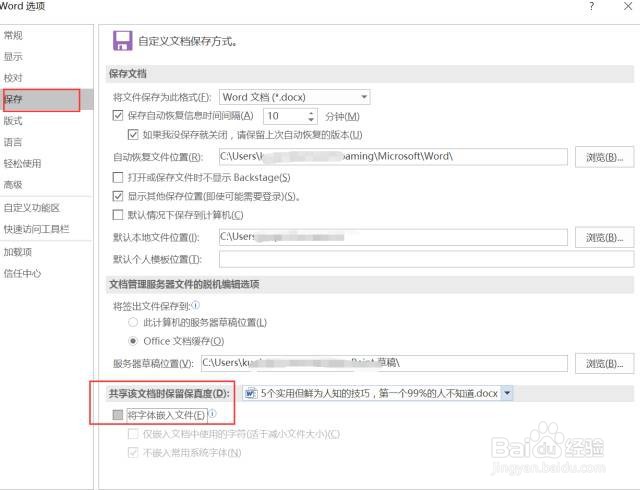This screenshot has width=640, height=490.
Task: Open the 高级 options category
Action: [13, 185]
